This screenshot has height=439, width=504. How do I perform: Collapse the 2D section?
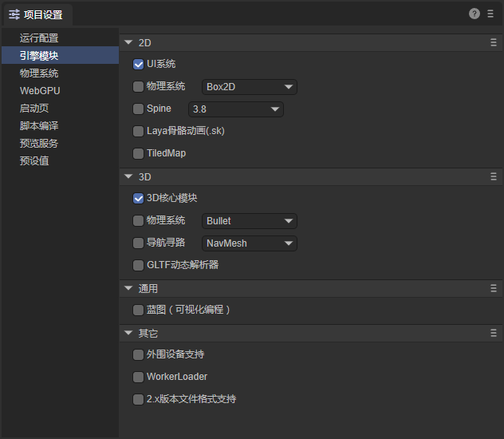128,43
